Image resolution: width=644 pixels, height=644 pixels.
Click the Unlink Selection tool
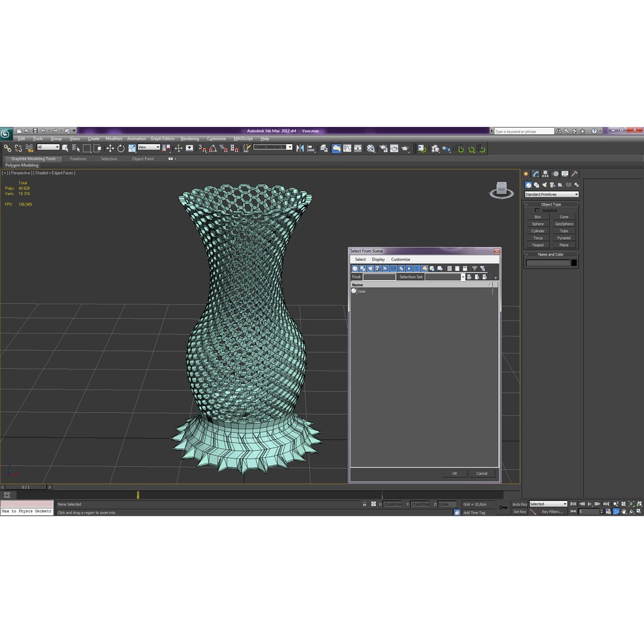[18, 148]
